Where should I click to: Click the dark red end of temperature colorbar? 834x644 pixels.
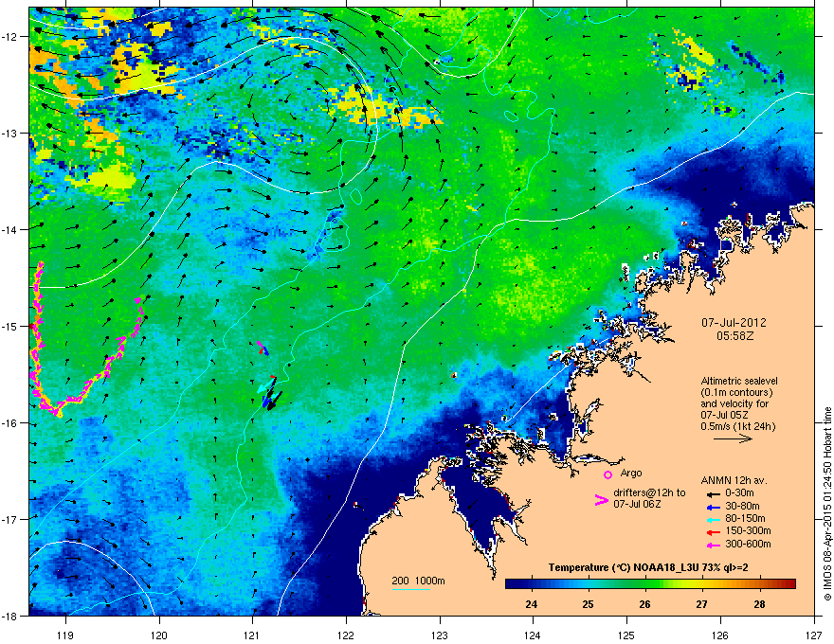pyautogui.click(x=789, y=584)
